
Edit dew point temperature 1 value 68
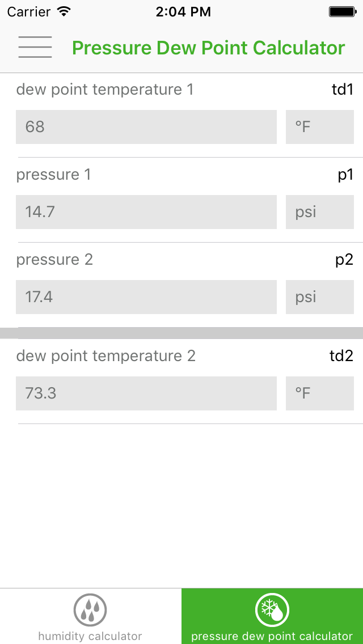coord(146,127)
